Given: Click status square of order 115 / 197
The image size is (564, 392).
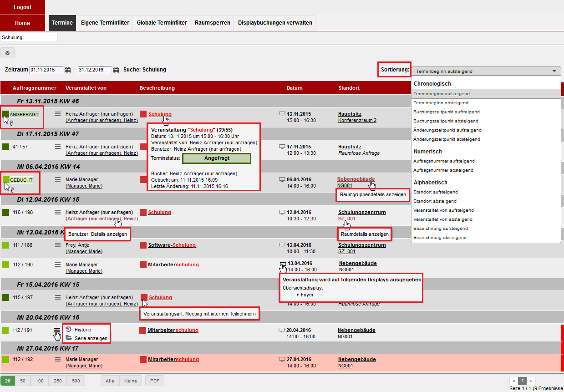Looking at the screenshot, I should 6,297.
